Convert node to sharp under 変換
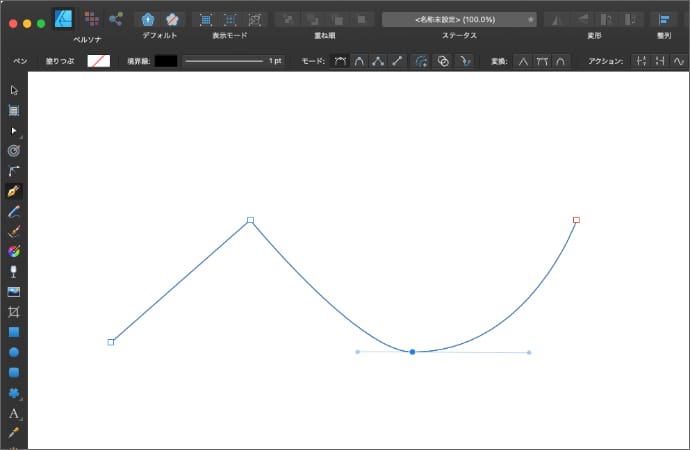 pyautogui.click(x=523, y=61)
